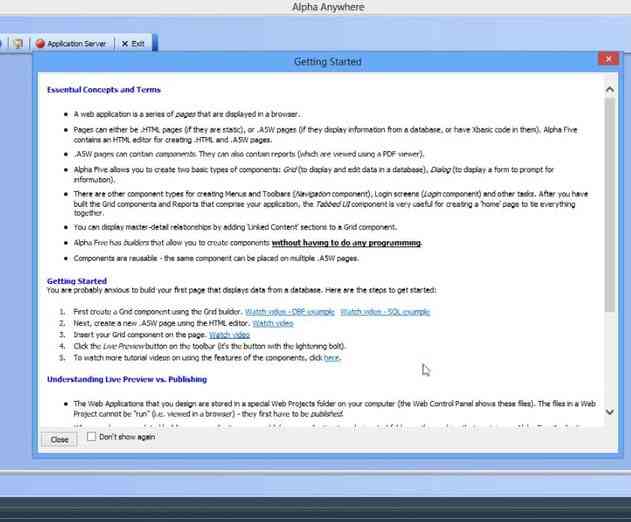Click the Getting Started dialog title bar

coord(328,62)
